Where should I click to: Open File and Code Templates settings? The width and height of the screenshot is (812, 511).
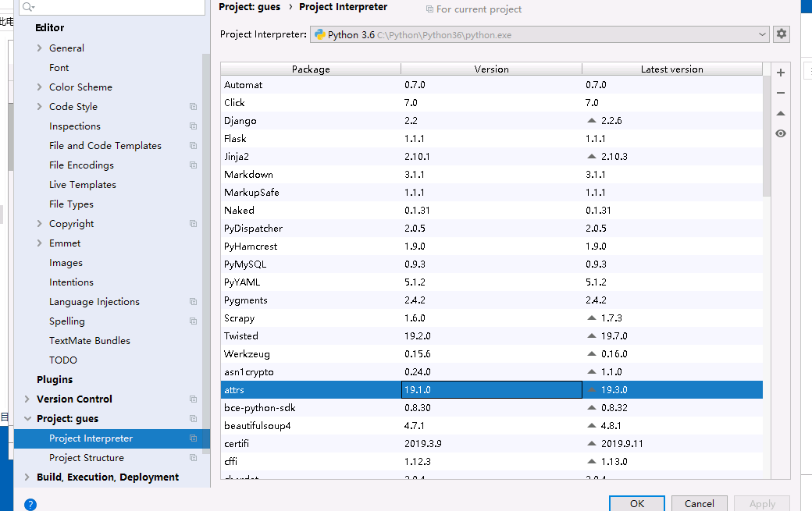pos(105,146)
